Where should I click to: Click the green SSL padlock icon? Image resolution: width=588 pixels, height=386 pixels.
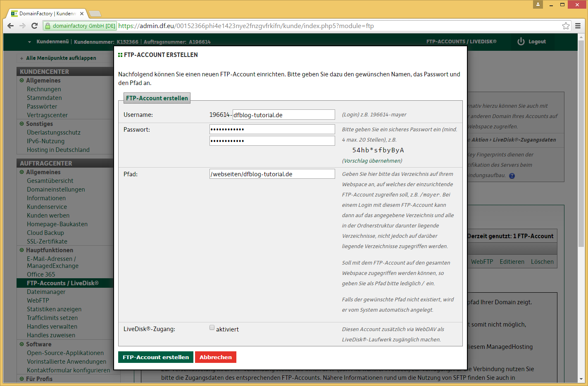click(x=48, y=26)
